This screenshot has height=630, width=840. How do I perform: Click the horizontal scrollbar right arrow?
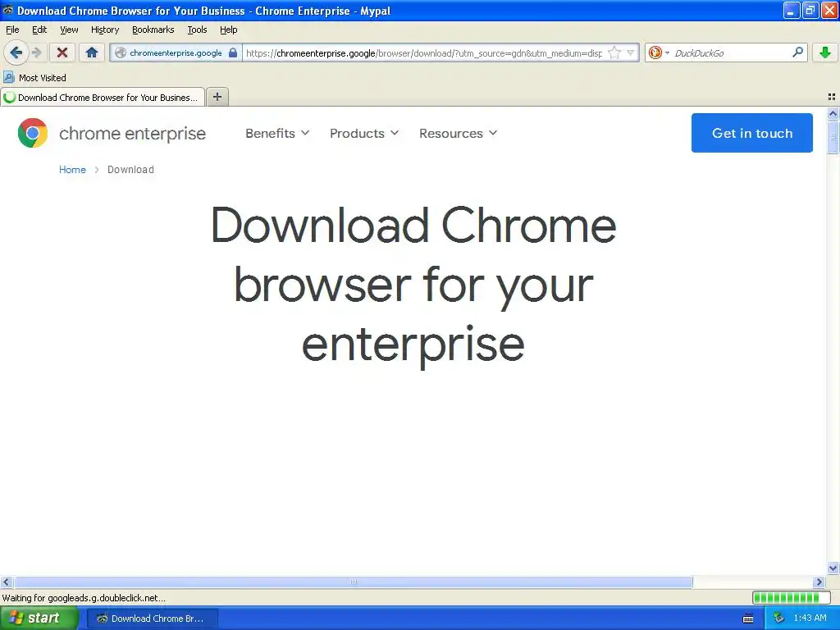tap(819, 582)
